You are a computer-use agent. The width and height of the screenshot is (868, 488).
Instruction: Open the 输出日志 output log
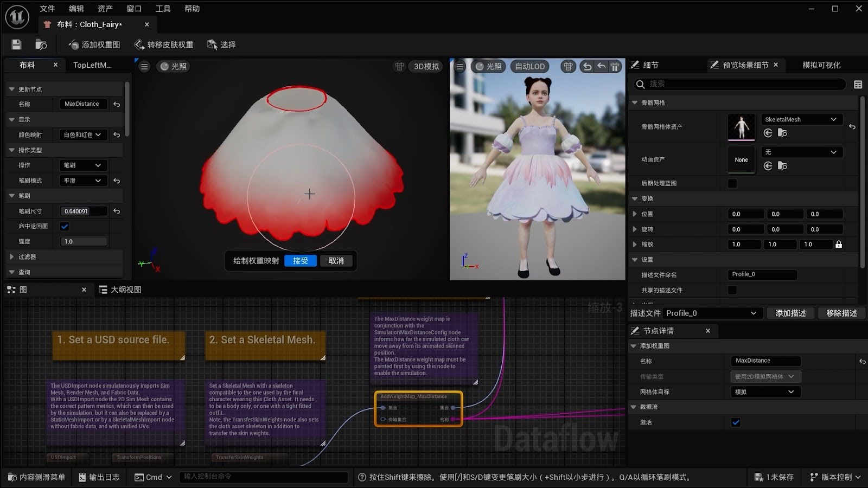click(99, 477)
